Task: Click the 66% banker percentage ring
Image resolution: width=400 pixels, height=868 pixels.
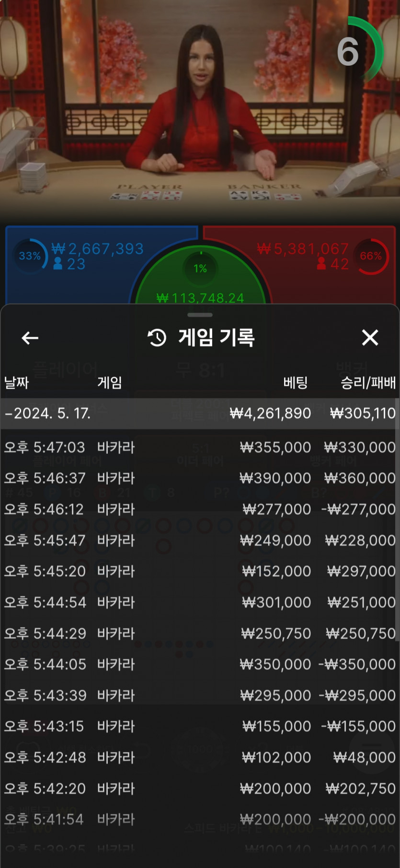Action: tap(371, 256)
